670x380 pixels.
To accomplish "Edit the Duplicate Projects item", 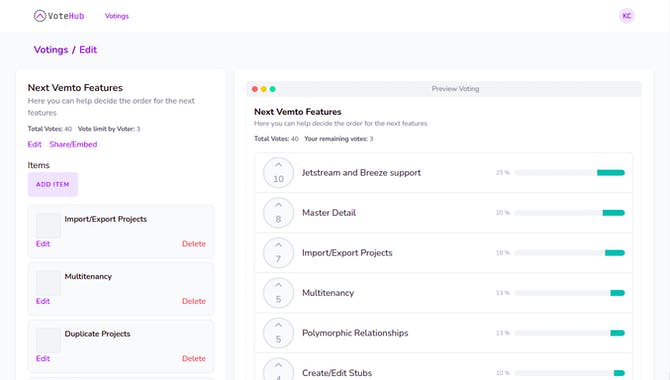I will tap(43, 358).
